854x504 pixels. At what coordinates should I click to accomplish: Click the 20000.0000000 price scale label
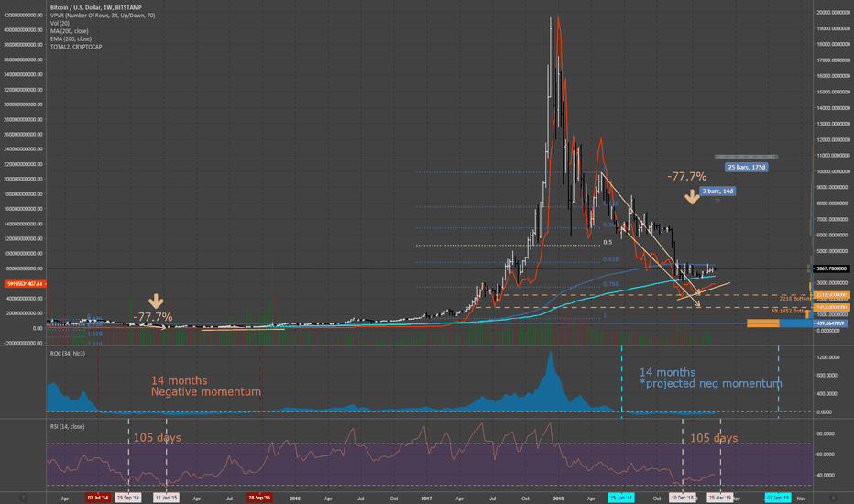(x=833, y=13)
